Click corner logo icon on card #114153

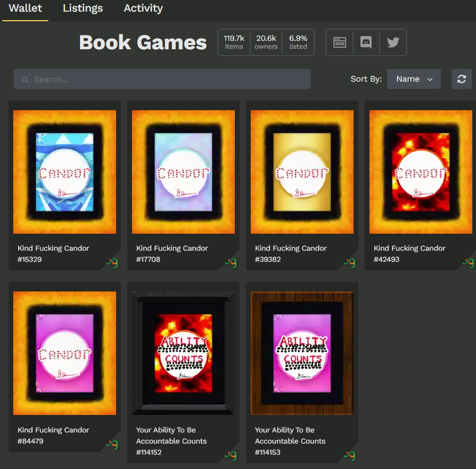click(349, 455)
